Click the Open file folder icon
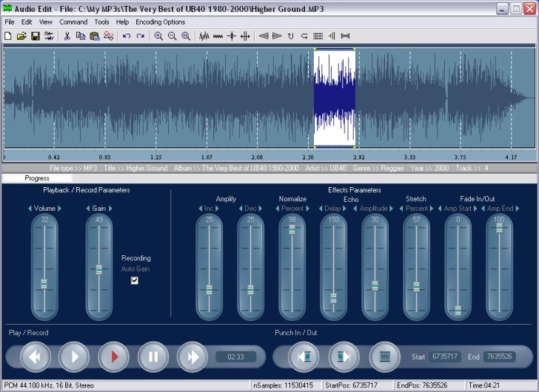Viewport: 539px width, 392px height. point(21,36)
